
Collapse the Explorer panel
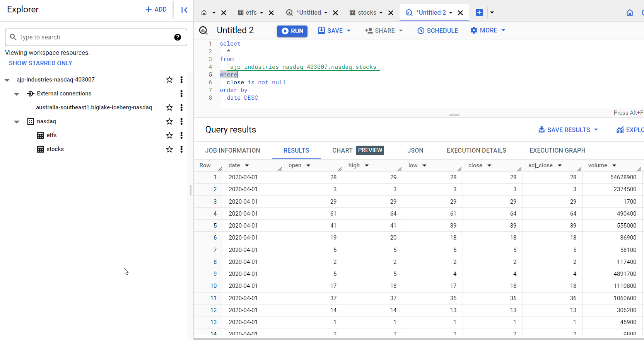point(184,10)
